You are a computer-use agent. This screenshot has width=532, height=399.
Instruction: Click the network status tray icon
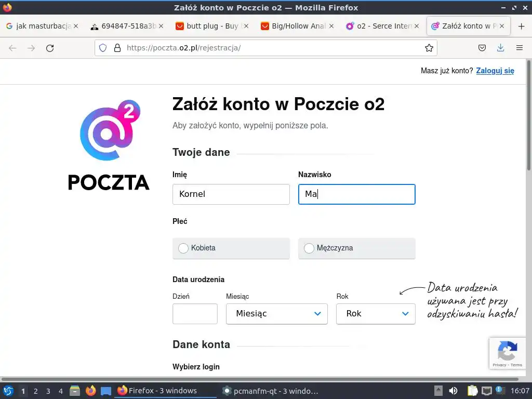486,391
